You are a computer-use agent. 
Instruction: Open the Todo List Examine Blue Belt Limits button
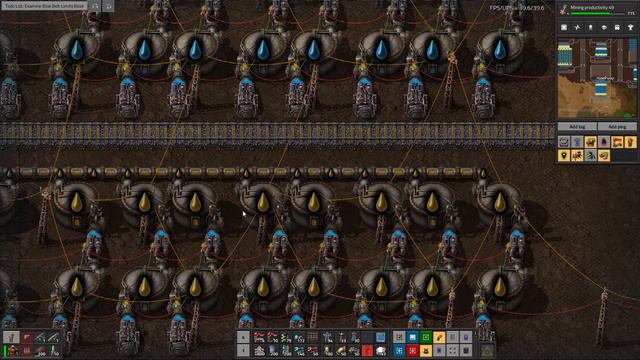[44, 6]
